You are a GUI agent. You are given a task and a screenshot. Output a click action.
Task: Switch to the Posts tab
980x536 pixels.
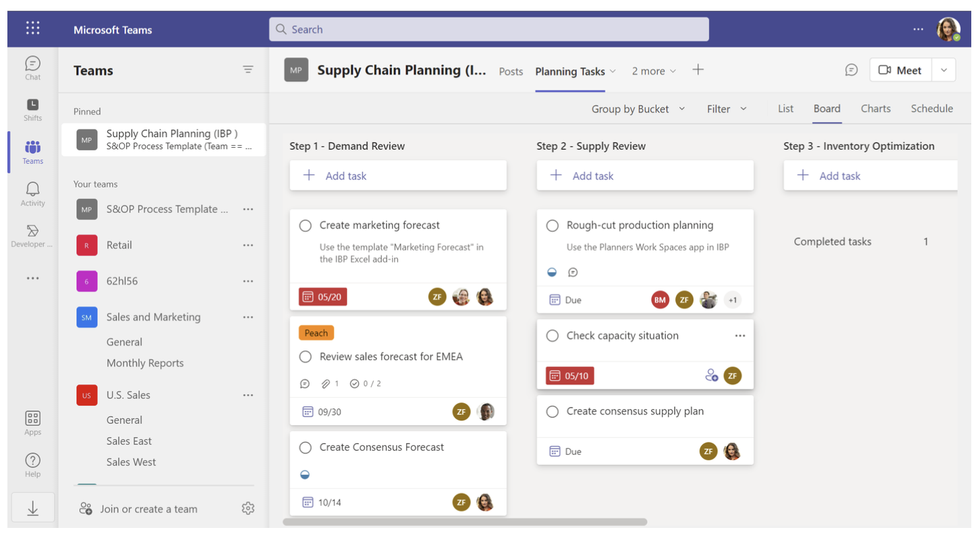click(511, 71)
